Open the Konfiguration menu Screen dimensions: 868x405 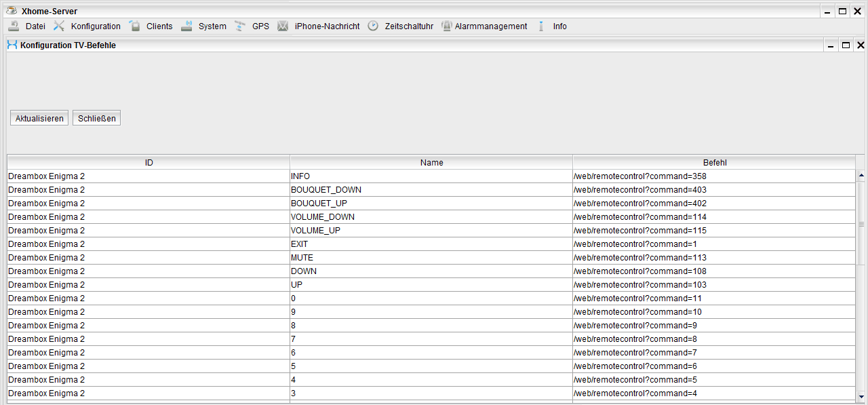pyautogui.click(x=96, y=26)
